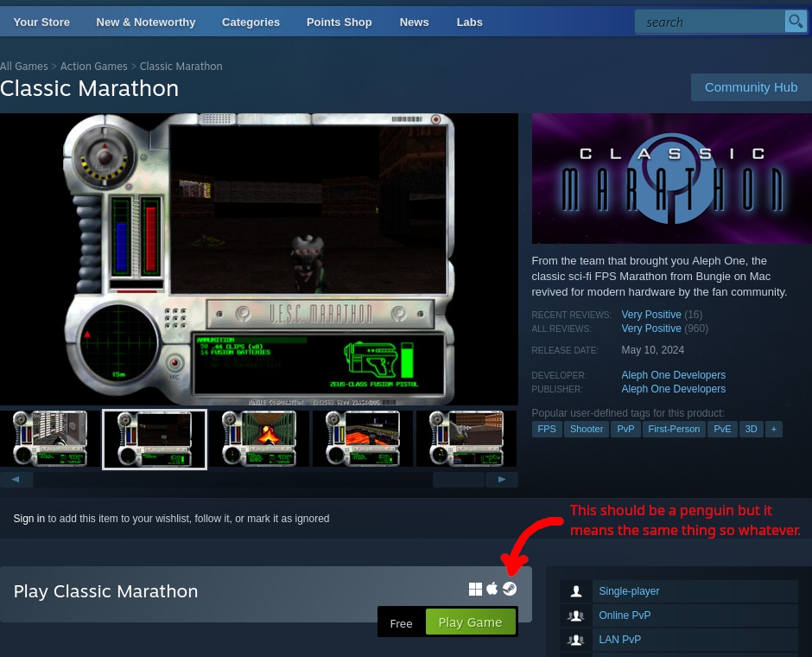The height and width of the screenshot is (657, 812).
Task: Open News tab
Action: (x=415, y=22)
